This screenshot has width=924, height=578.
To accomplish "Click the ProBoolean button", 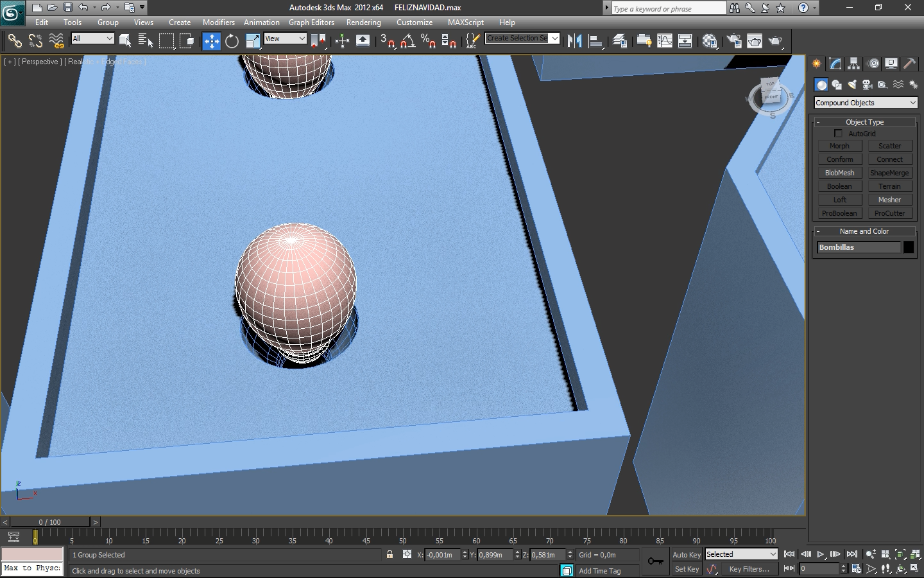I will [x=839, y=213].
